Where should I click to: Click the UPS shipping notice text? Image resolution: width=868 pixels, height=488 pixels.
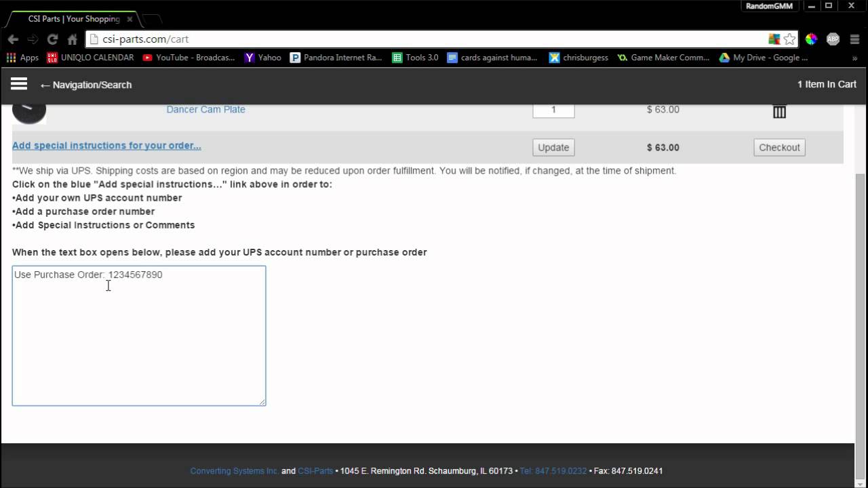coord(344,171)
